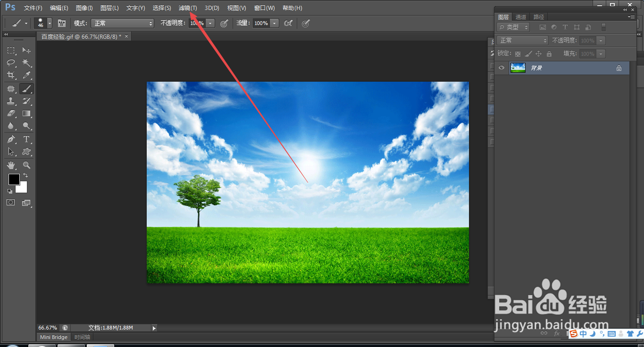
Task: Select the Dodge tool
Action: pos(26,126)
